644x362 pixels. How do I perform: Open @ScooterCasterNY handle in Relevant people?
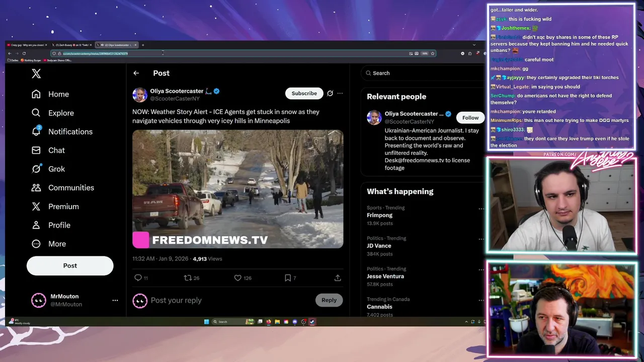[410, 122]
